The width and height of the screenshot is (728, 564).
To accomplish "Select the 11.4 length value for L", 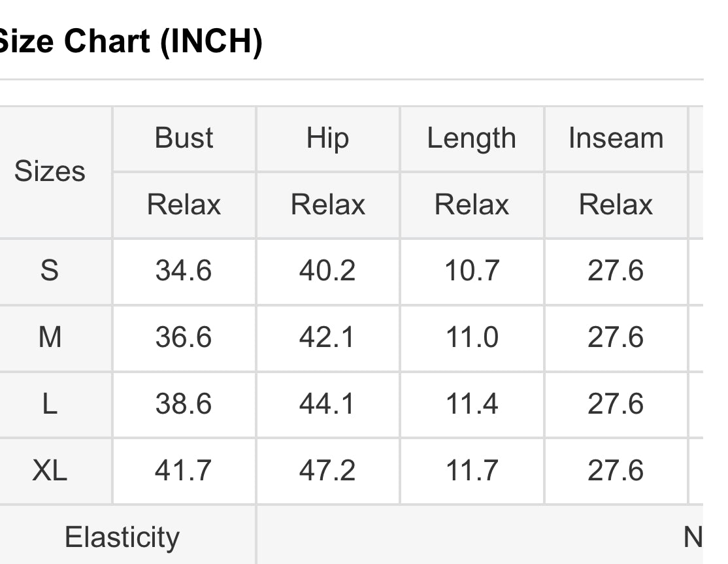I will pos(471,404).
